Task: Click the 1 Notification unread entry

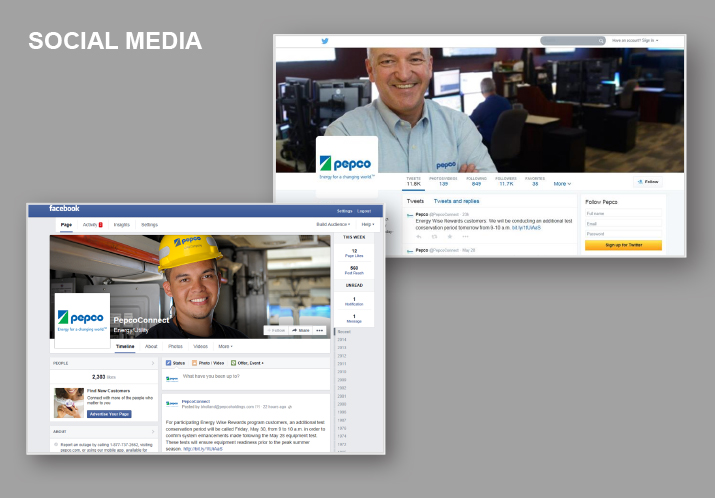Action: pyautogui.click(x=354, y=301)
